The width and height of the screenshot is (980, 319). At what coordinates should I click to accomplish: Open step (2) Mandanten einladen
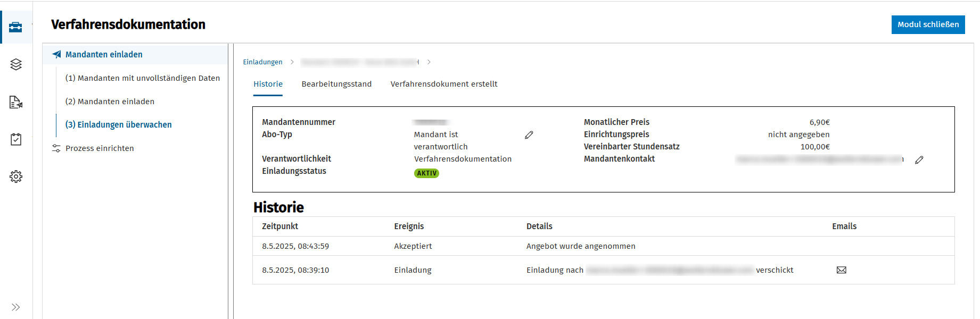[110, 102]
